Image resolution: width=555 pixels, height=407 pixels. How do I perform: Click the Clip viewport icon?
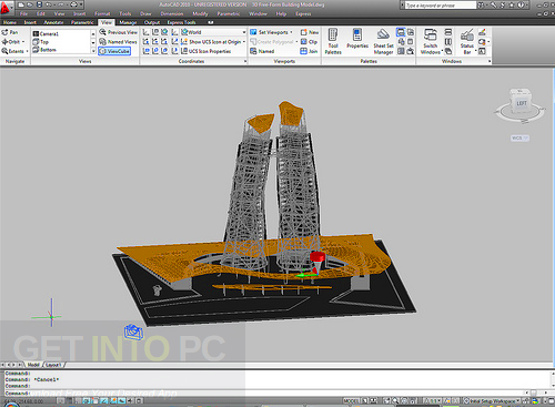click(x=304, y=42)
